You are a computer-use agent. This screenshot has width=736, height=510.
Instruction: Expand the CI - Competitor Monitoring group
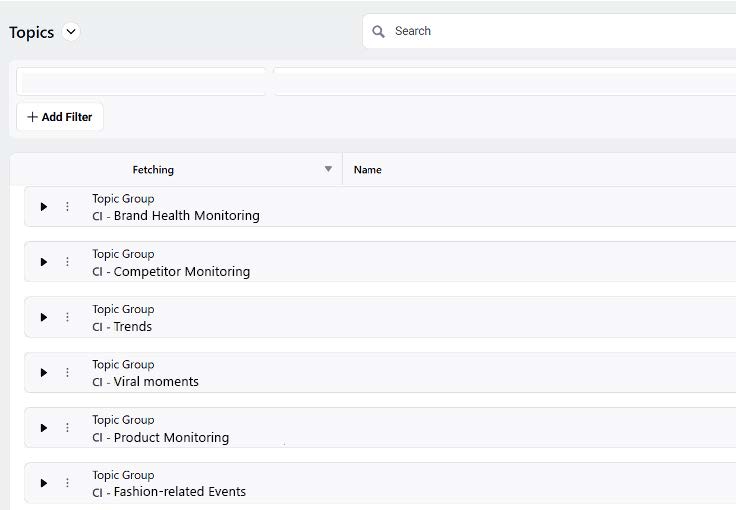44,262
